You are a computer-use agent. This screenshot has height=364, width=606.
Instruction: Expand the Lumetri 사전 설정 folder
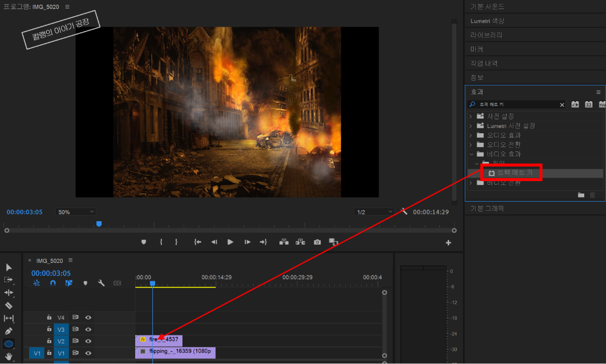(470, 126)
